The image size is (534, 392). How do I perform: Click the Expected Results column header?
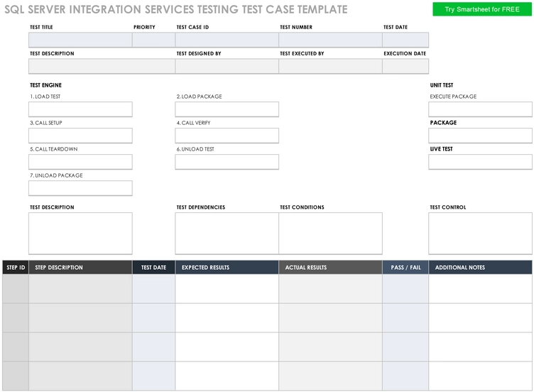227,267
